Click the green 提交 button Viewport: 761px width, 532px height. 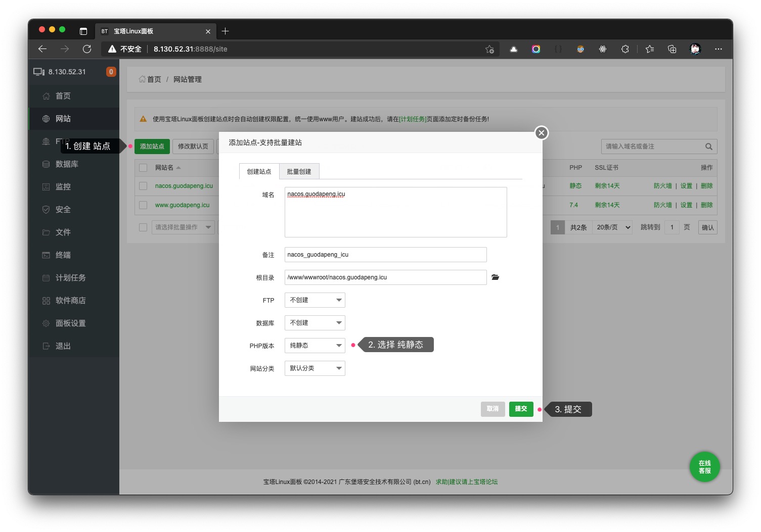pos(521,409)
